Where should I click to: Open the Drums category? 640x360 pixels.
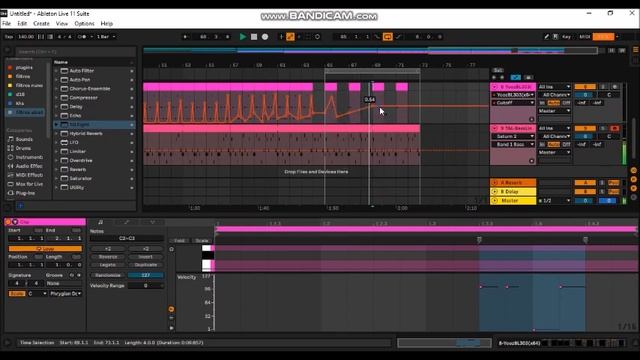pyautogui.click(x=23, y=148)
